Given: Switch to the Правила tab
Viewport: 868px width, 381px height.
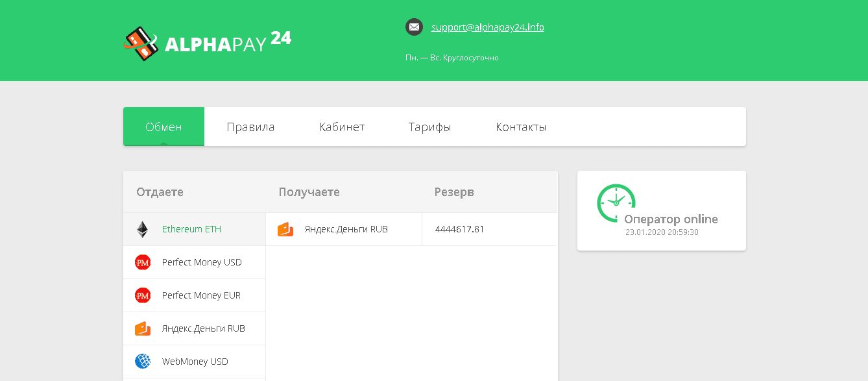Looking at the screenshot, I should [250, 127].
